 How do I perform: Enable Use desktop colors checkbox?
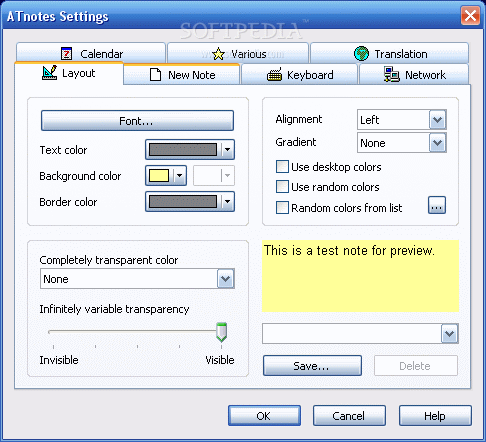click(282, 167)
